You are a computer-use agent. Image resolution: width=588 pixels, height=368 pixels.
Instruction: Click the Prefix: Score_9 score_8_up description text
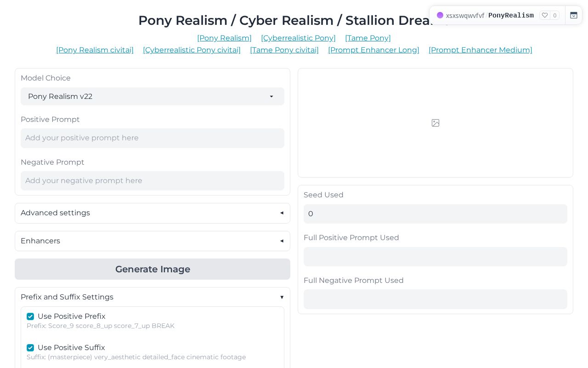pos(101,326)
